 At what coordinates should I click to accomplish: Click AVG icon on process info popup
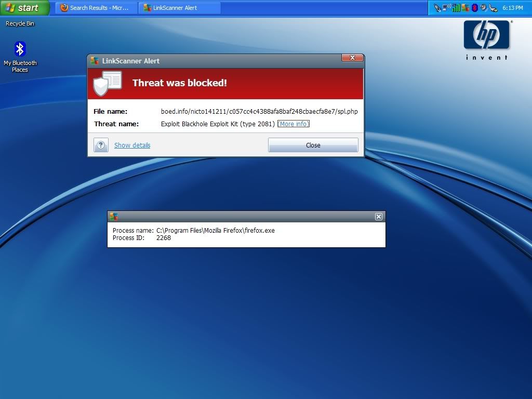coord(114,217)
